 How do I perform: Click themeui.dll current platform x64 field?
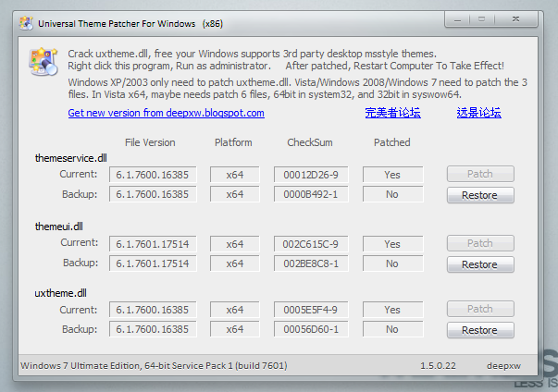click(235, 244)
